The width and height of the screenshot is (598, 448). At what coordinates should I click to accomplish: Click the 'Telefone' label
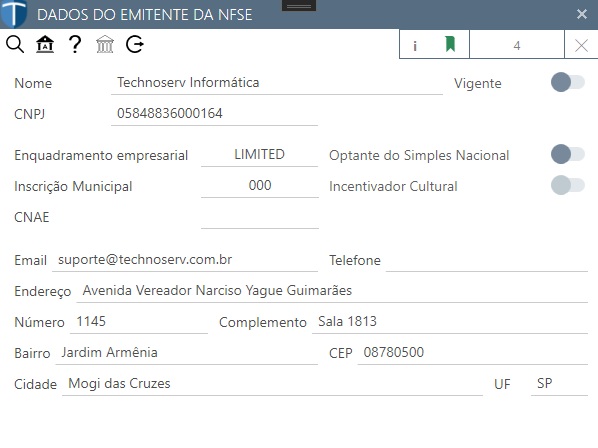click(x=355, y=260)
